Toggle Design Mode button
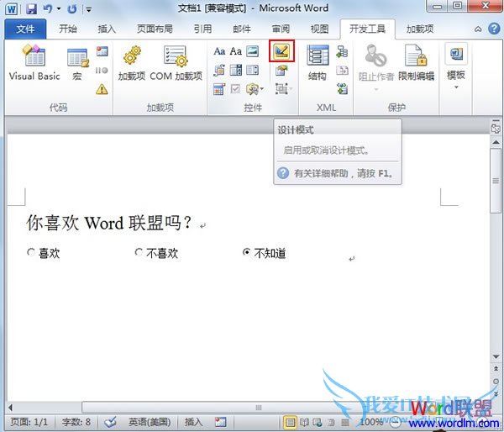Image resolution: width=504 pixels, height=432 pixels. tap(281, 50)
